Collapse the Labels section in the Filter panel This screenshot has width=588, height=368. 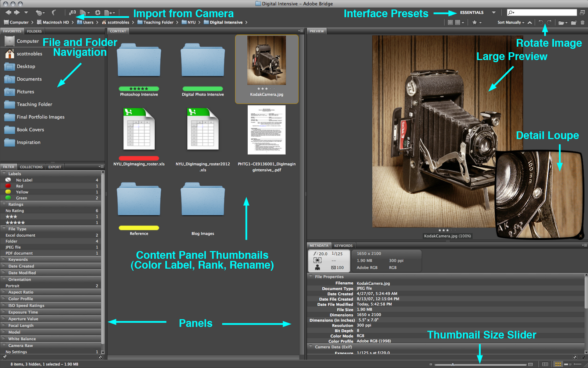coord(4,173)
